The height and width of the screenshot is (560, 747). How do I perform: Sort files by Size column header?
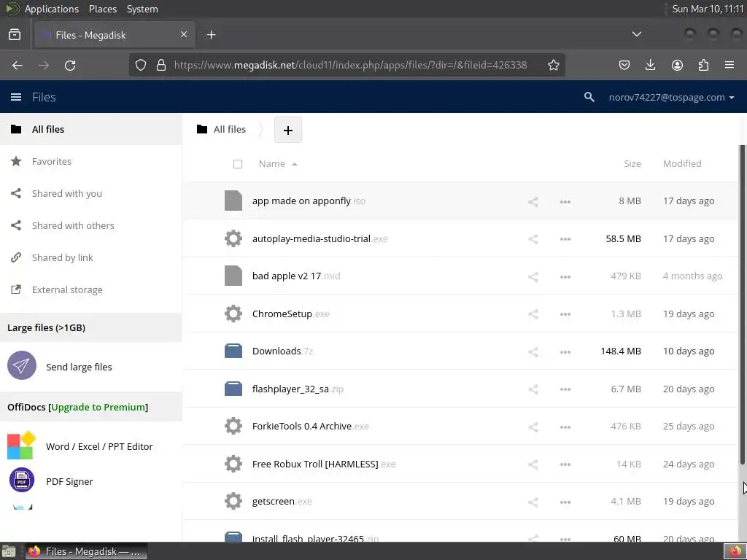pos(632,164)
